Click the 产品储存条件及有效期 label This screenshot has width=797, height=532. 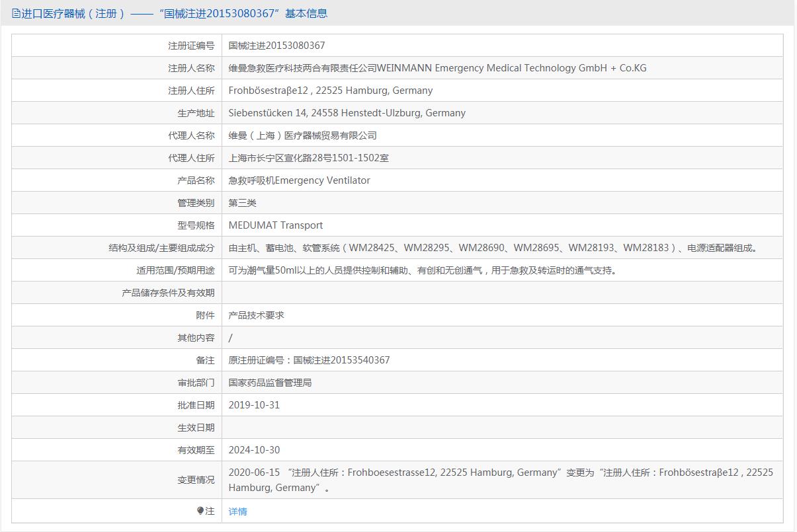pyautogui.click(x=168, y=293)
